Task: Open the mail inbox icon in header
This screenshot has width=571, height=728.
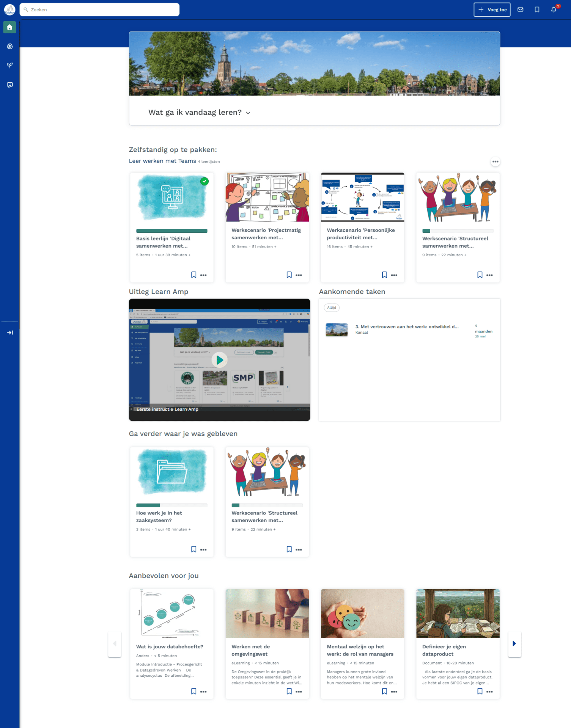Action: 520,10
